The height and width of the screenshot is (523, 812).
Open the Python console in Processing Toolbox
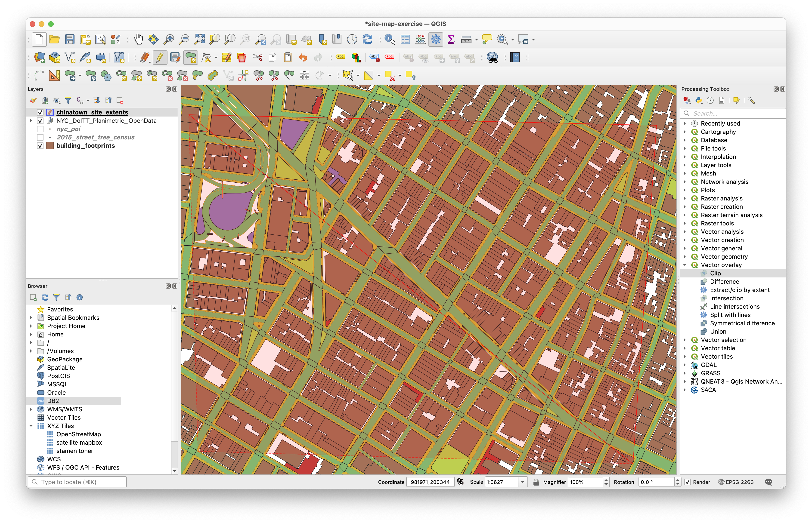point(699,101)
